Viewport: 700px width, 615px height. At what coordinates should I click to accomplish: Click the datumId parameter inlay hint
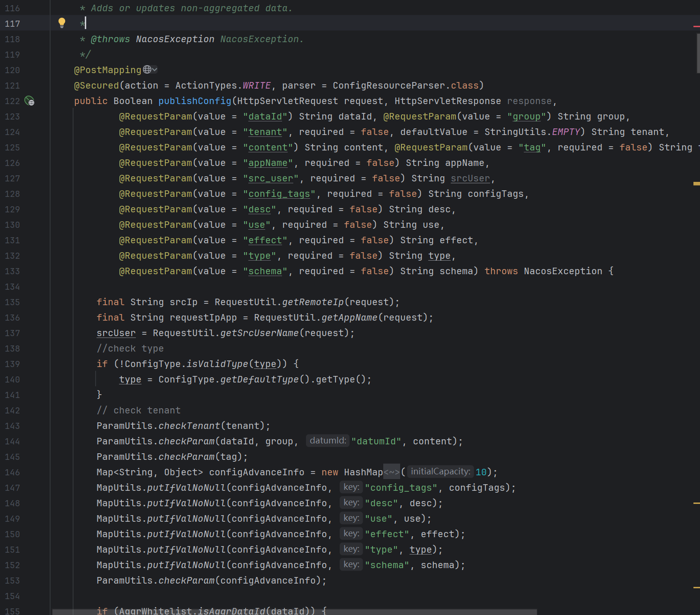328,441
